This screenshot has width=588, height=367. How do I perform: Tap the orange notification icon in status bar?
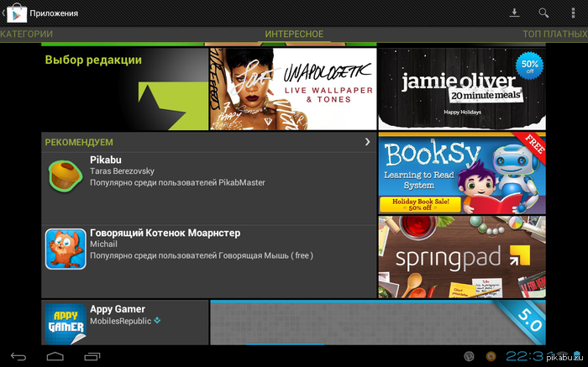click(491, 357)
